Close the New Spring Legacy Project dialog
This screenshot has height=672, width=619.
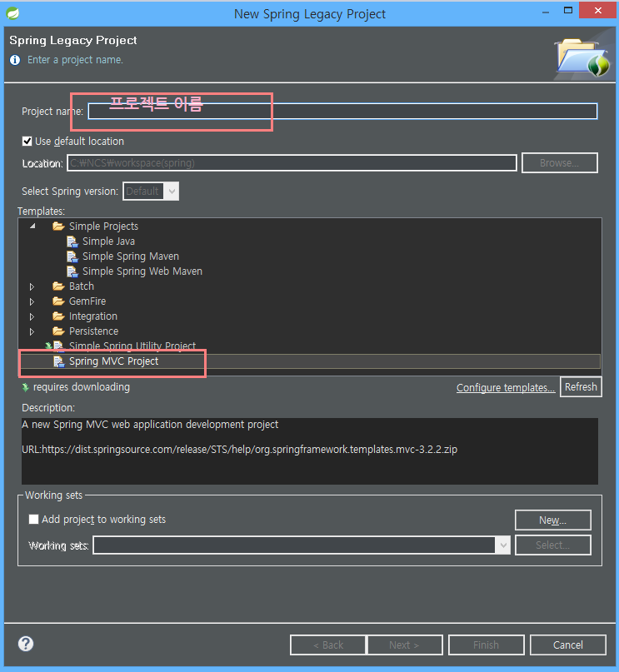598,10
